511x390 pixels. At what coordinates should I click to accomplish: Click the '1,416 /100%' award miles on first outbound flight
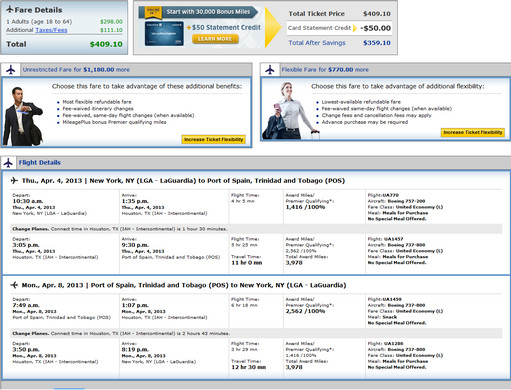click(305, 207)
